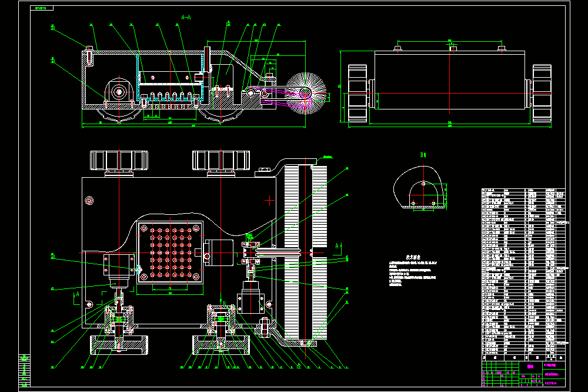Select the D-shaped bracket outline in the B-direction view
588x392 pixels.
[423, 194]
